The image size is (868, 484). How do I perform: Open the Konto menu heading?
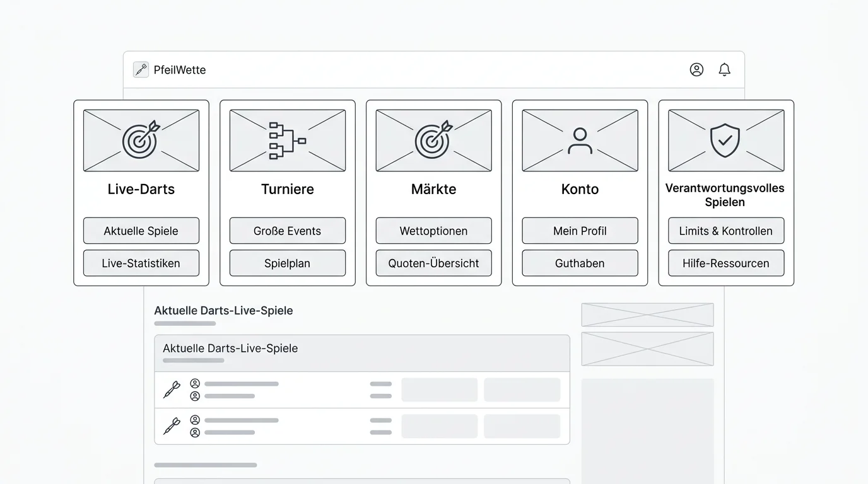(x=580, y=189)
